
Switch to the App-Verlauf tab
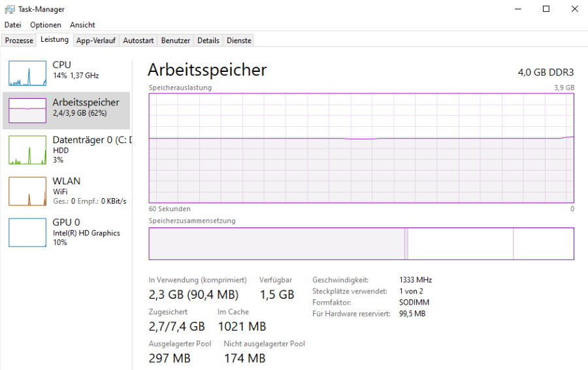(95, 41)
